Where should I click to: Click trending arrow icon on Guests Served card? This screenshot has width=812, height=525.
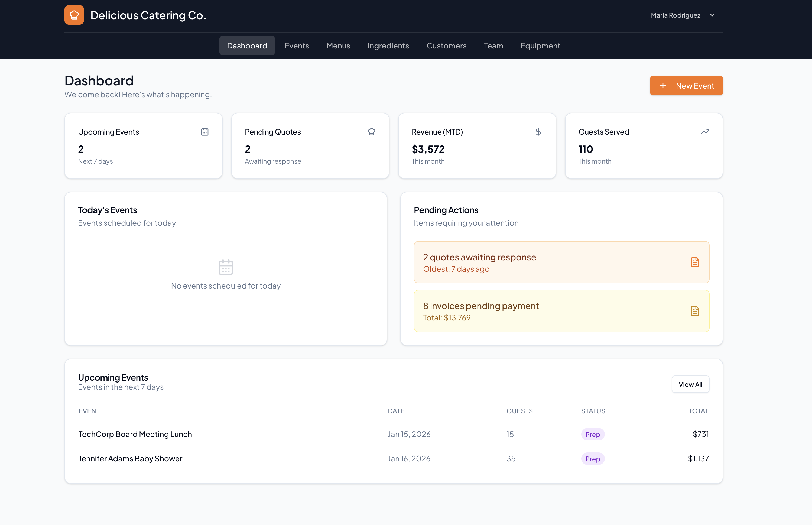click(x=705, y=132)
